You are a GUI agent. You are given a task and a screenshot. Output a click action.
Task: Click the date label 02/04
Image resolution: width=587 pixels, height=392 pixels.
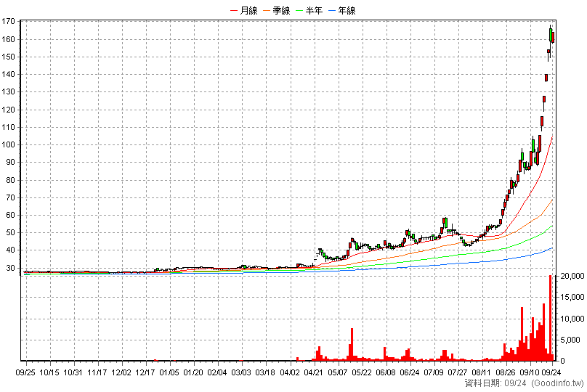[x=217, y=372]
